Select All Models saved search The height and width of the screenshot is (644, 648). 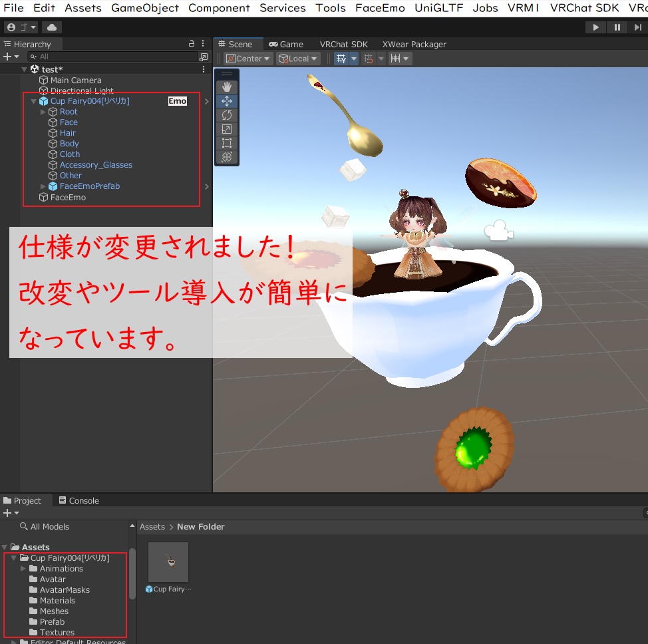pyautogui.click(x=45, y=527)
